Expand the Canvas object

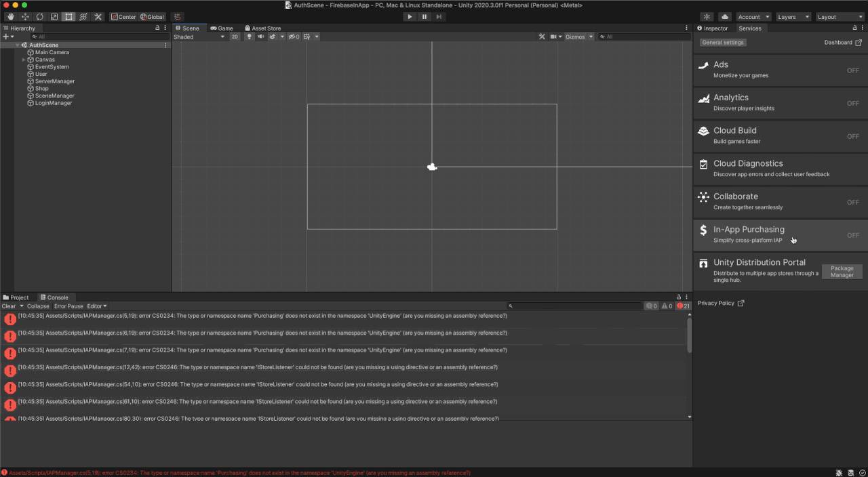click(x=24, y=60)
